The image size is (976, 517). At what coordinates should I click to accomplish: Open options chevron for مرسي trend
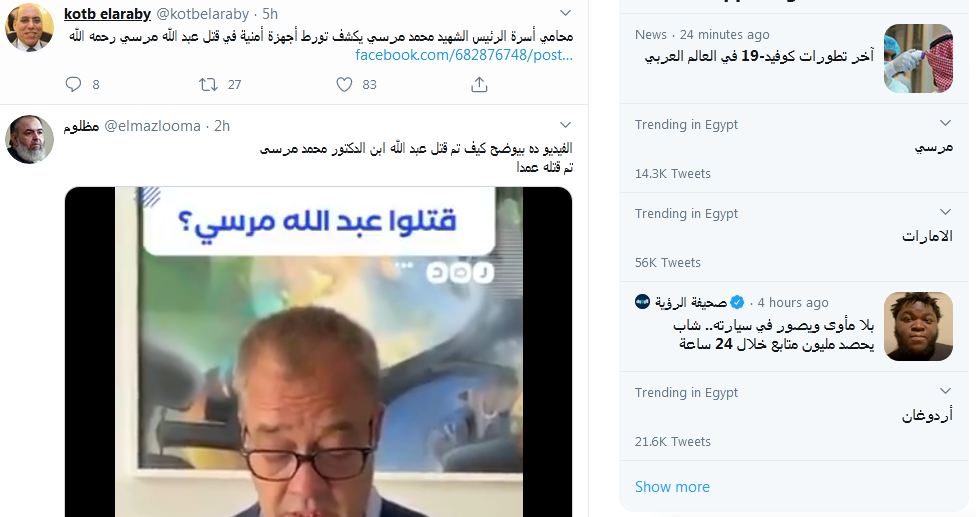[946, 123]
